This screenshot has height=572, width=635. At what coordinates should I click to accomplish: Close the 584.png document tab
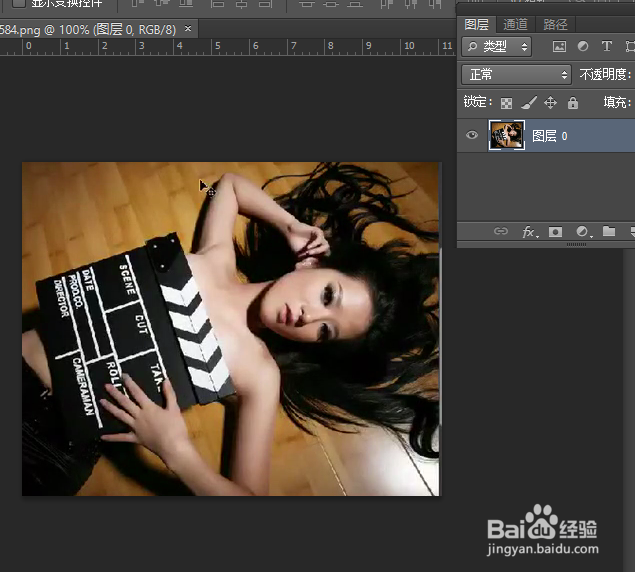pos(188,28)
